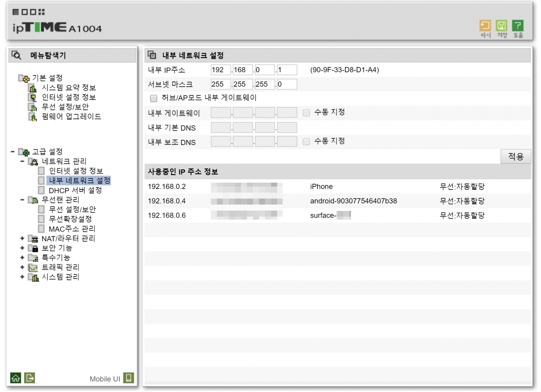
Task: Click the logout icon beside home
Action: [30, 378]
